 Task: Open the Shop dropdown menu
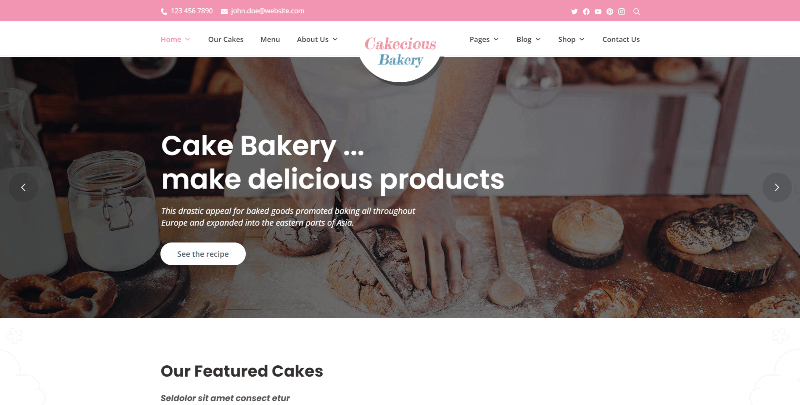click(571, 39)
